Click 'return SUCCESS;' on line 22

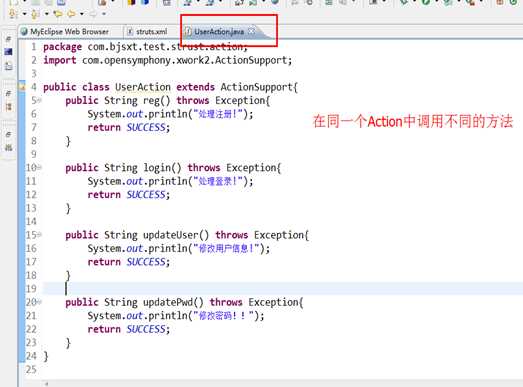tap(129, 329)
